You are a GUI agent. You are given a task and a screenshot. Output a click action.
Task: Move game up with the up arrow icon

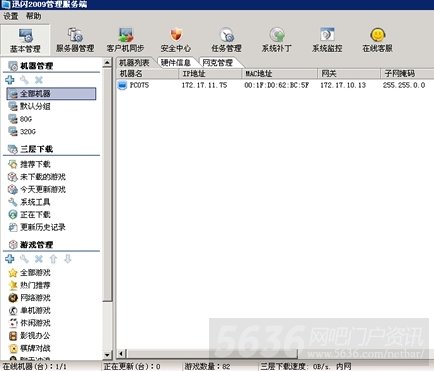(53, 259)
